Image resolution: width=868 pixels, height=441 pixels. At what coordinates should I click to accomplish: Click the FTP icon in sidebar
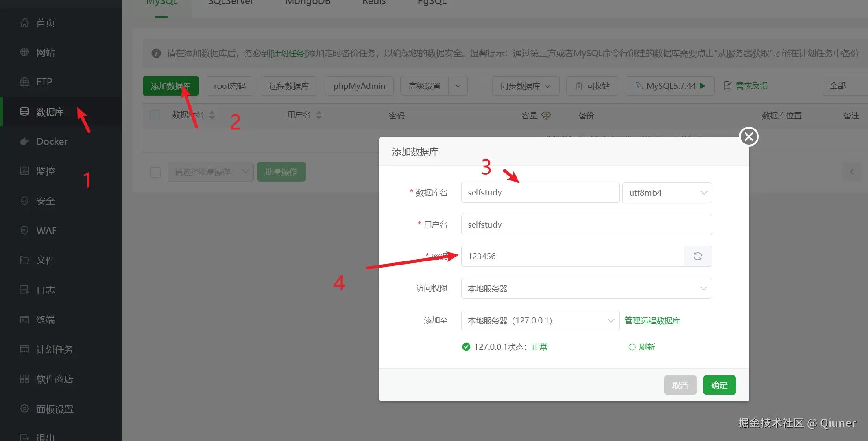[25, 82]
